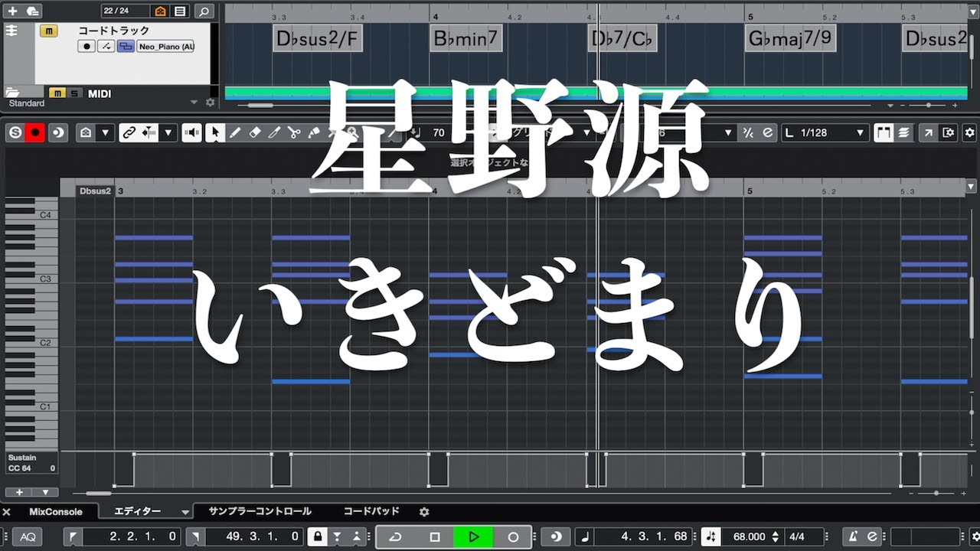Open controller lane setup dropdown arrow
The image size is (980, 551).
pyautogui.click(x=45, y=492)
